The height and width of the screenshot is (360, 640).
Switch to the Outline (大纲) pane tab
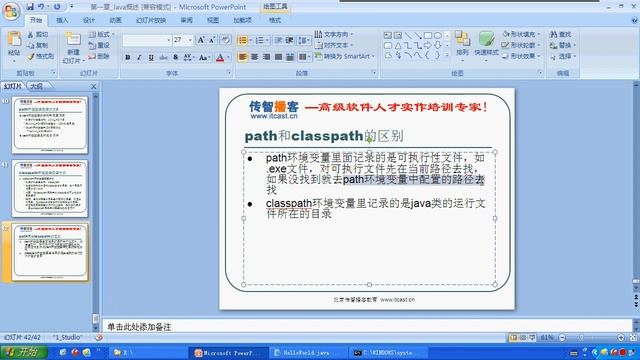point(37,87)
